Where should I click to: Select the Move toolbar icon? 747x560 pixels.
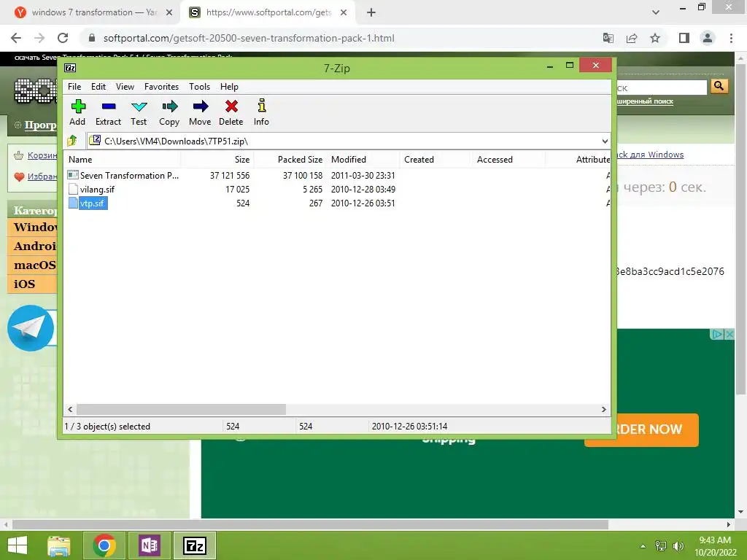click(200, 112)
